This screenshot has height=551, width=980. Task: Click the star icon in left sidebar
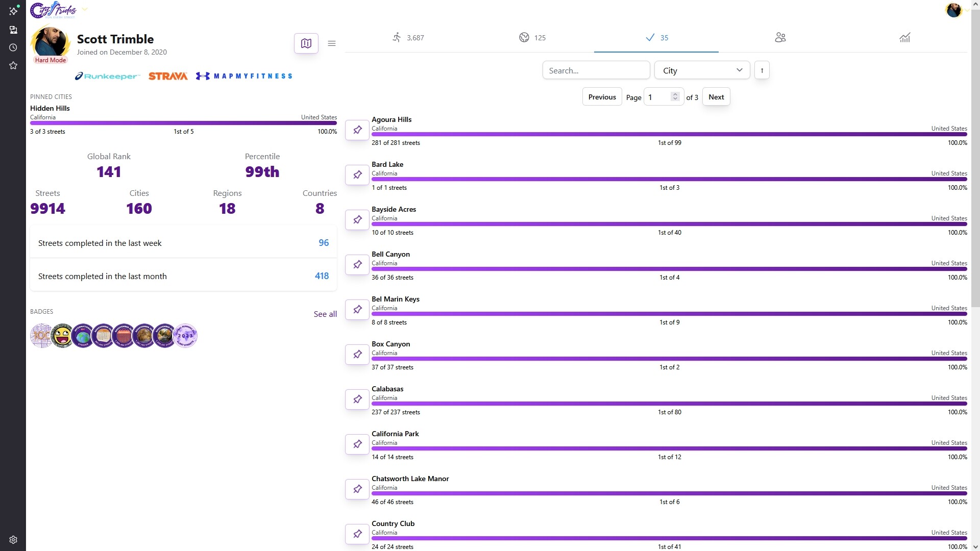(x=13, y=65)
